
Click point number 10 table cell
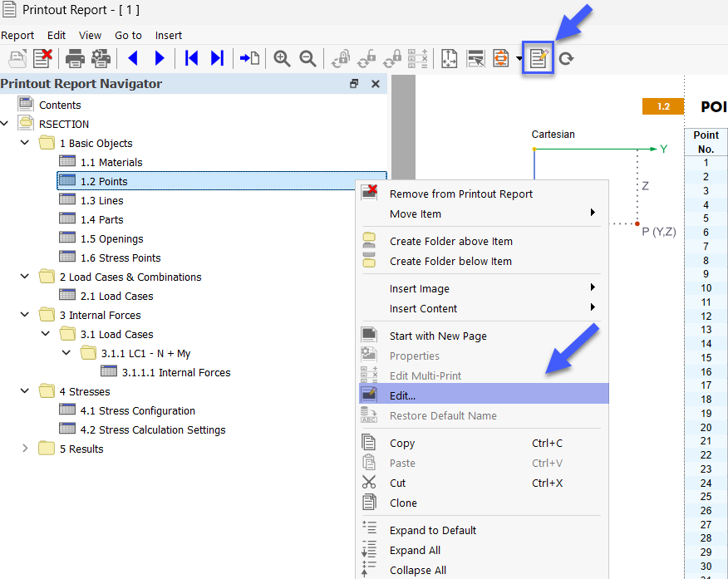[706, 288]
